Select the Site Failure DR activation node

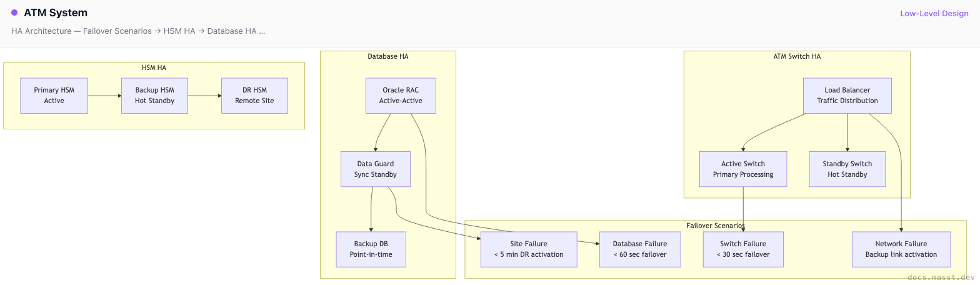click(529, 249)
